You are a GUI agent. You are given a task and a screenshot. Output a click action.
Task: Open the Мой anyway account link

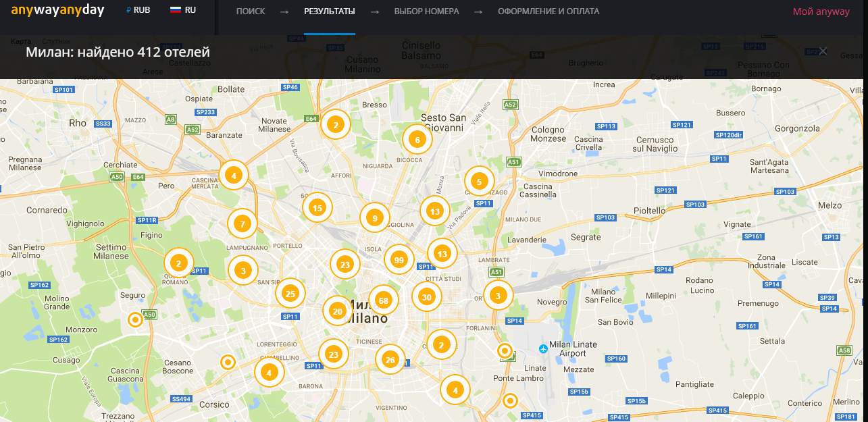pos(821,11)
